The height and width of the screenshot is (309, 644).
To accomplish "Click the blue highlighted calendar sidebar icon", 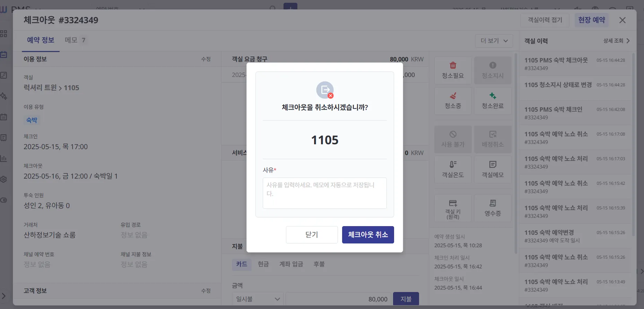I will pyautogui.click(x=3, y=54).
